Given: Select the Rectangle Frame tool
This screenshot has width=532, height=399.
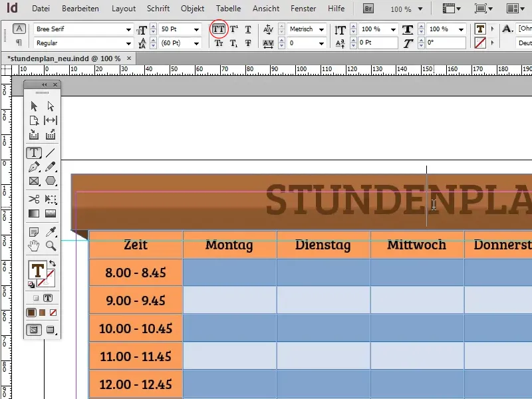Looking at the screenshot, I should pos(34,181).
